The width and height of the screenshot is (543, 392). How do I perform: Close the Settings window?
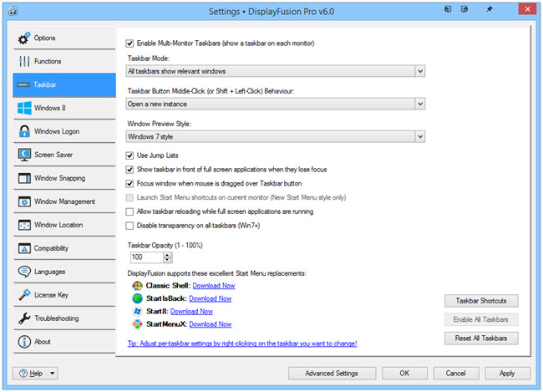click(x=527, y=9)
